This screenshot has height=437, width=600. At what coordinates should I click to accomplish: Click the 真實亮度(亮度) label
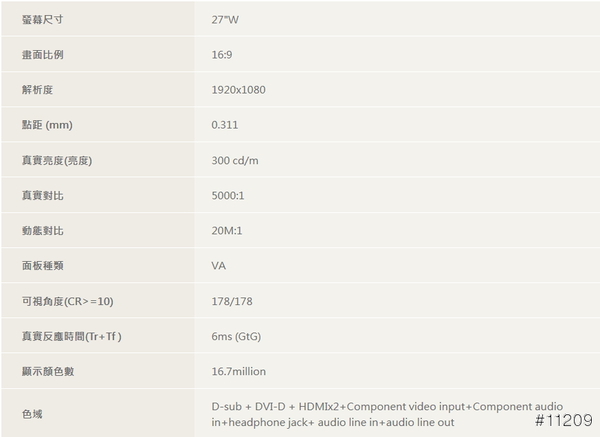pos(56,160)
